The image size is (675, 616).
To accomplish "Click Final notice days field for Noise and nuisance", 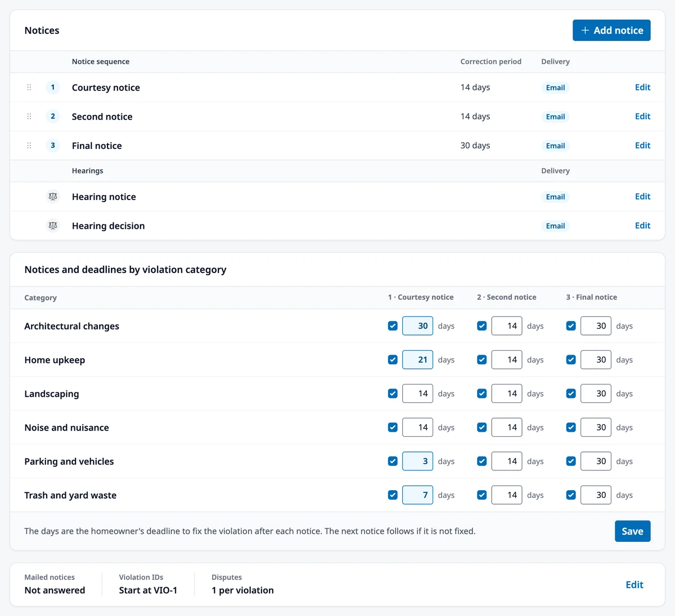I will coord(596,427).
